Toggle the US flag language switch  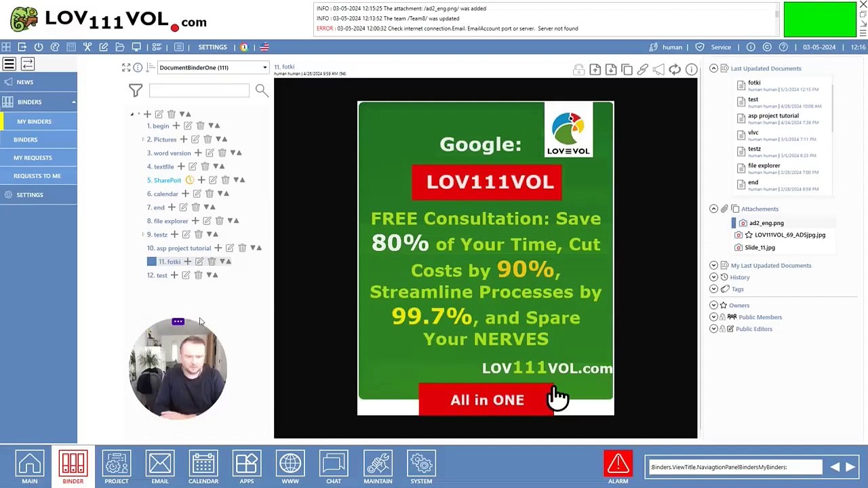coord(264,47)
